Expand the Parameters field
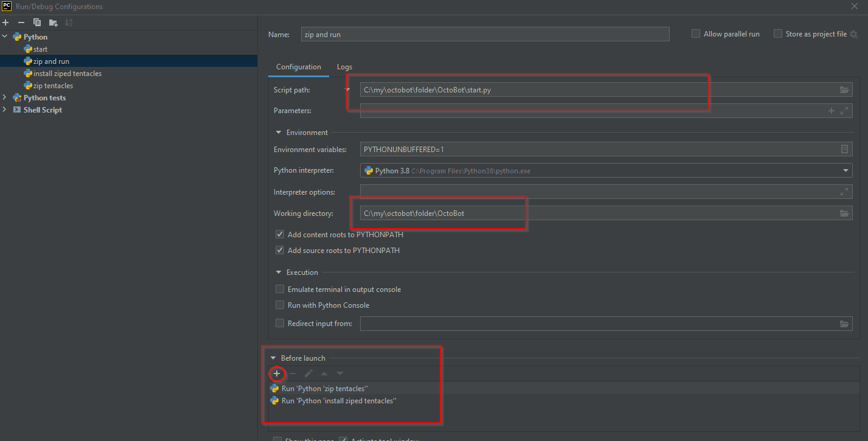The width and height of the screenshot is (868, 441). tap(844, 111)
